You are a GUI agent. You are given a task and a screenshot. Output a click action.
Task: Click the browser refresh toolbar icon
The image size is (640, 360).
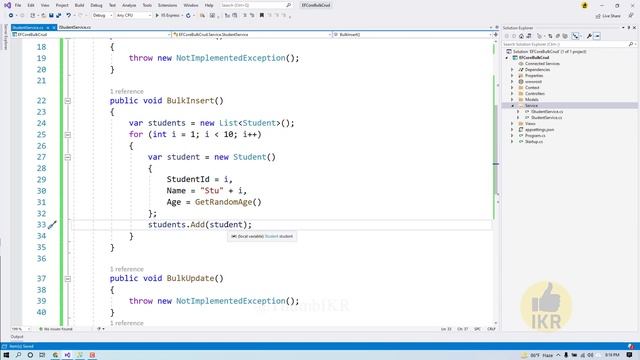[188, 16]
